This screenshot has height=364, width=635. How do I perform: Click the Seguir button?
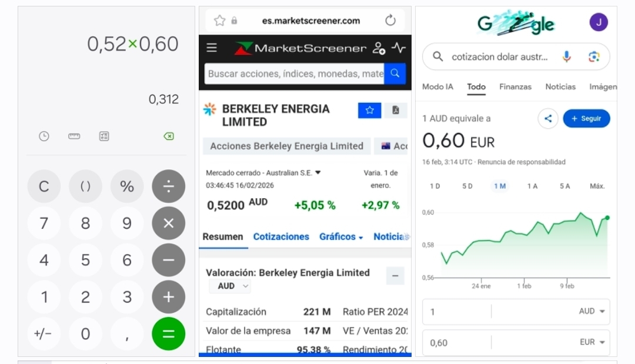(x=586, y=119)
